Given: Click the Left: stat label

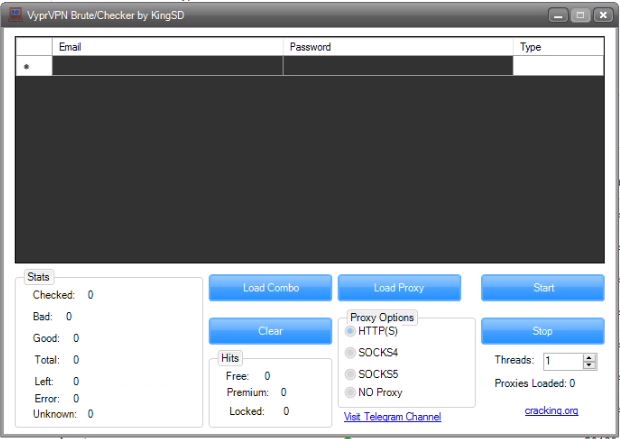Looking at the screenshot, I should click(44, 381).
